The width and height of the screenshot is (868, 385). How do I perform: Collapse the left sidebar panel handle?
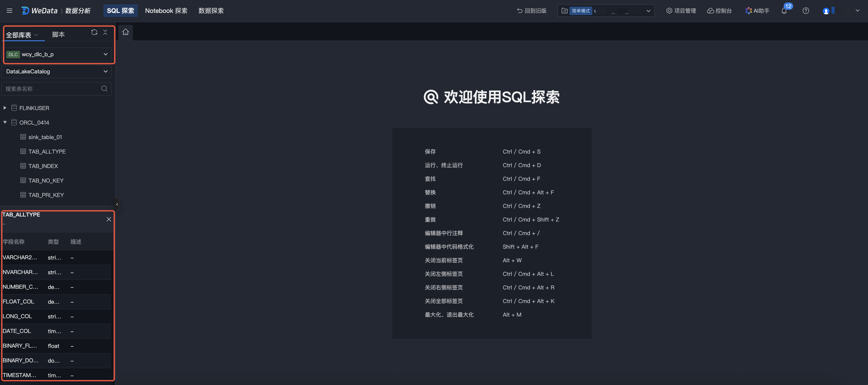[x=117, y=204]
